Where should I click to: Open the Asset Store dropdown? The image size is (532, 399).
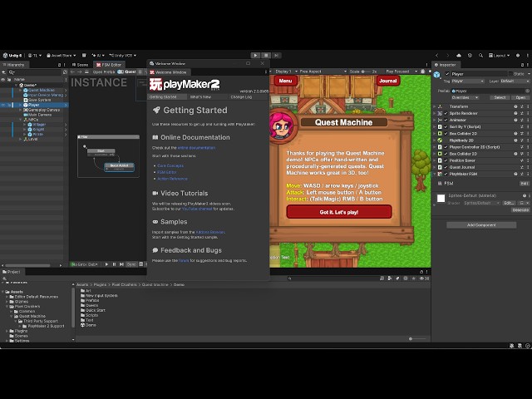pyautogui.click(x=61, y=56)
